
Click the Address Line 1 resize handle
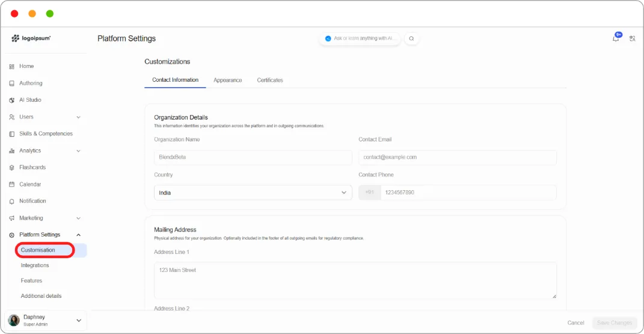pos(554,296)
